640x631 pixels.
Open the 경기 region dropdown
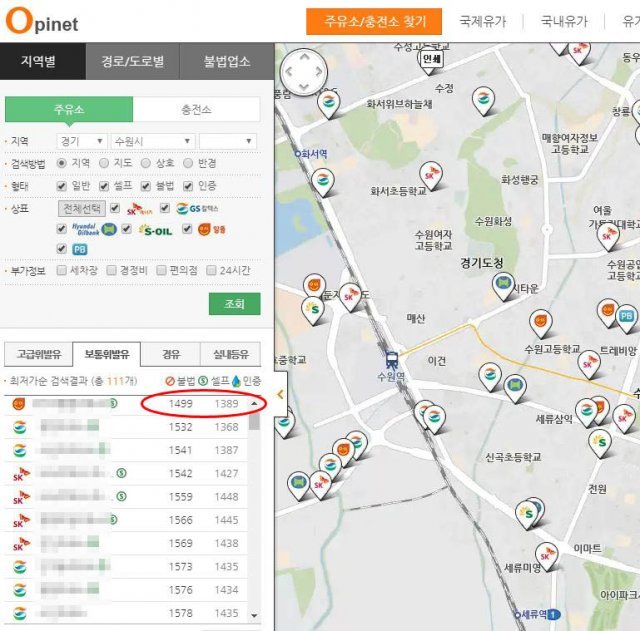point(81,141)
